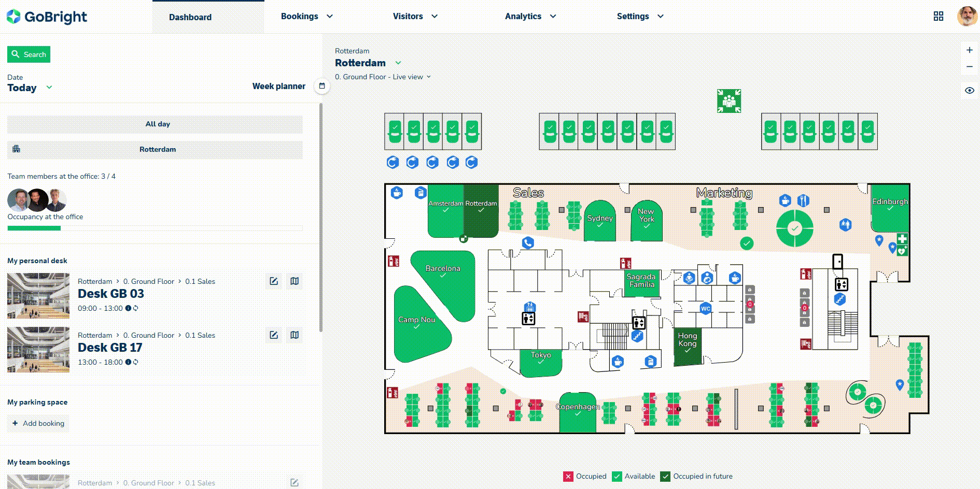Image resolution: width=980 pixels, height=489 pixels.
Task: Click the phone booth icon near Sales area
Action: (527, 242)
